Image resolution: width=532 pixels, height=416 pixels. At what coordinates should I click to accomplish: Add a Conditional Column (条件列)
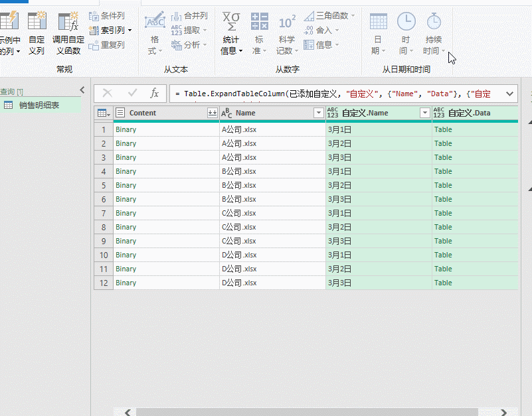coord(107,16)
